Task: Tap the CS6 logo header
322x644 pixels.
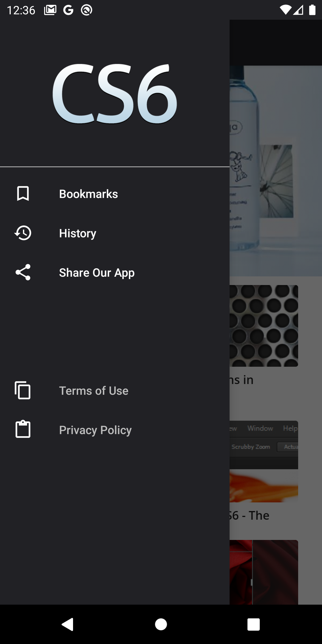Action: point(115,93)
